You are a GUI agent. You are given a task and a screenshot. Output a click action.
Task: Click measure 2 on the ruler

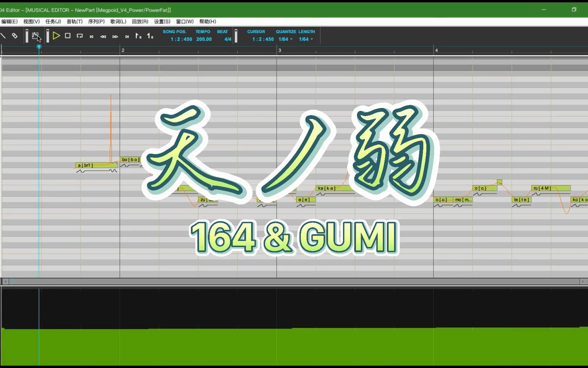point(123,50)
